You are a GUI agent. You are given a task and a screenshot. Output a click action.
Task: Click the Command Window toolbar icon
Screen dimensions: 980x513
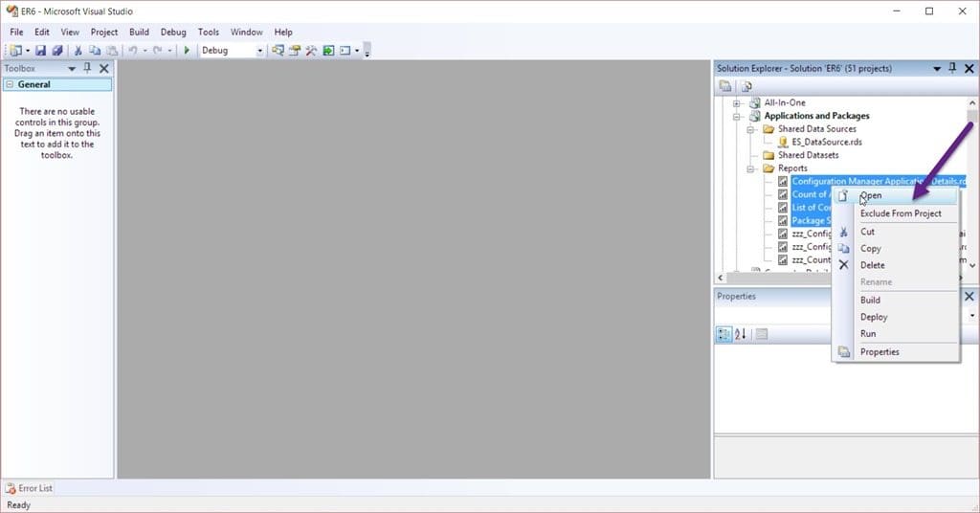click(345, 51)
